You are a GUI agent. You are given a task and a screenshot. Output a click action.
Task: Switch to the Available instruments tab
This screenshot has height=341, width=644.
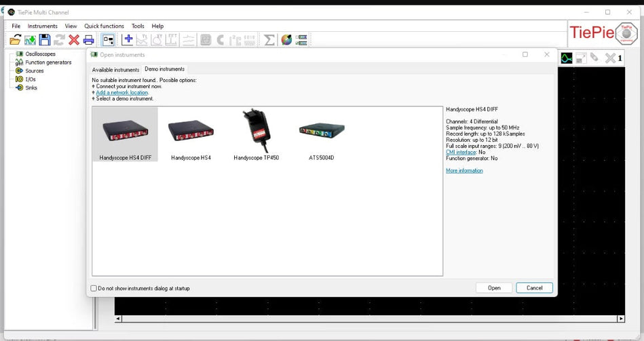(x=115, y=70)
